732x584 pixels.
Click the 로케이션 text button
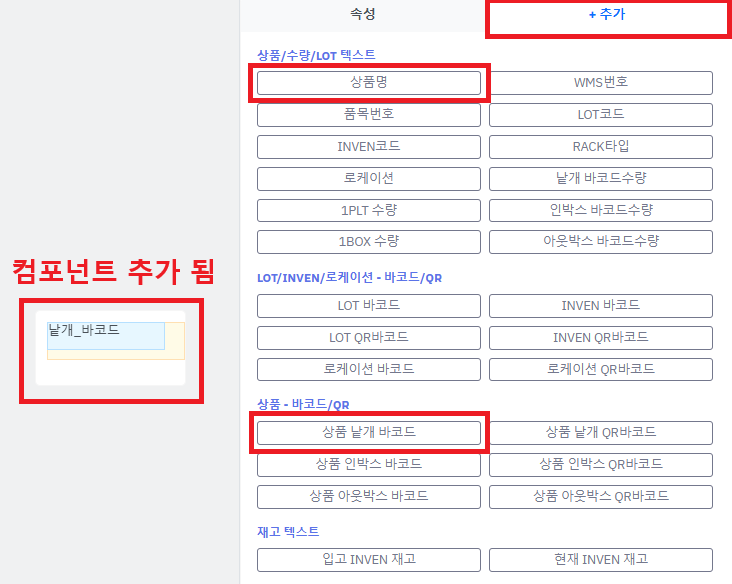[368, 178]
